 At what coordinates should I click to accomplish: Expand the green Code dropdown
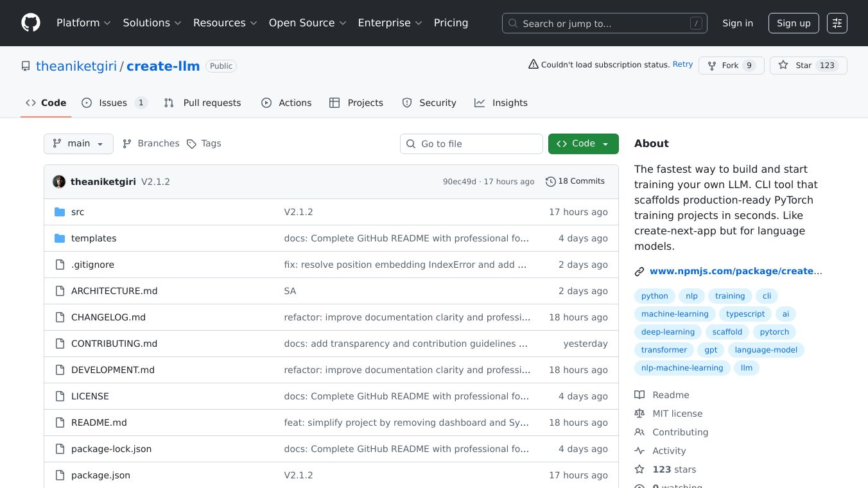[583, 144]
